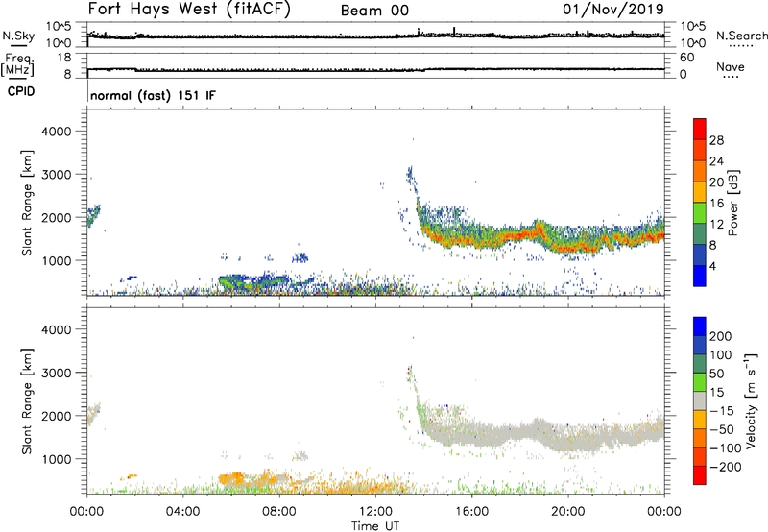Viewport: 768px width, 532px height.
Task: Click the '20:00' time axis tick label
Action: pyautogui.click(x=568, y=512)
